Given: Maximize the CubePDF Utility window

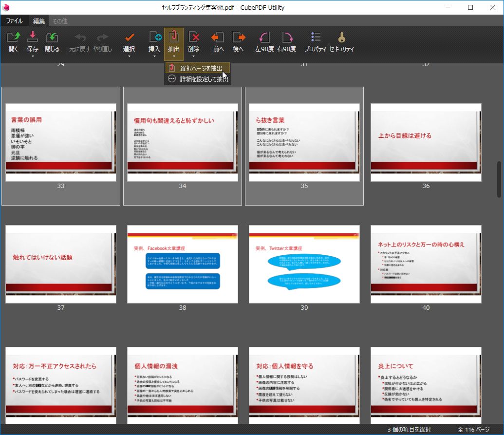Looking at the screenshot, I should tap(470, 7).
